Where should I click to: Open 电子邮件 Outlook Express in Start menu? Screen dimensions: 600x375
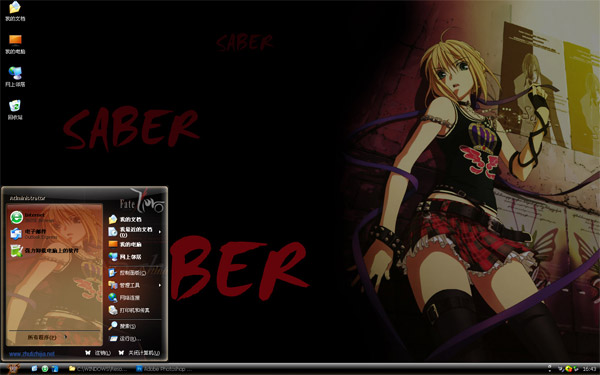coord(34,234)
